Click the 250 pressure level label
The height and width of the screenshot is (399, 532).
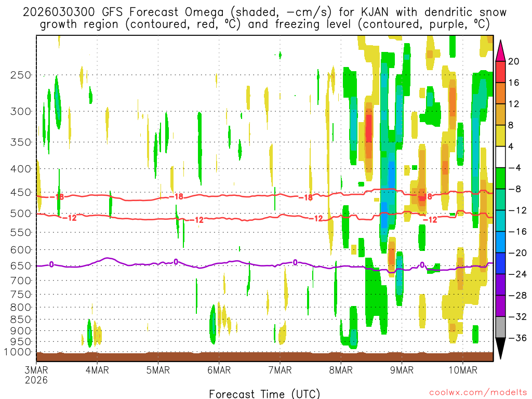[21, 75]
